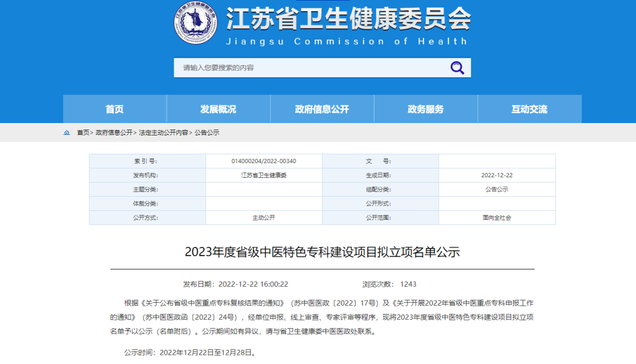
Task: Click the 公开范围 label cell
Action: 380,217
